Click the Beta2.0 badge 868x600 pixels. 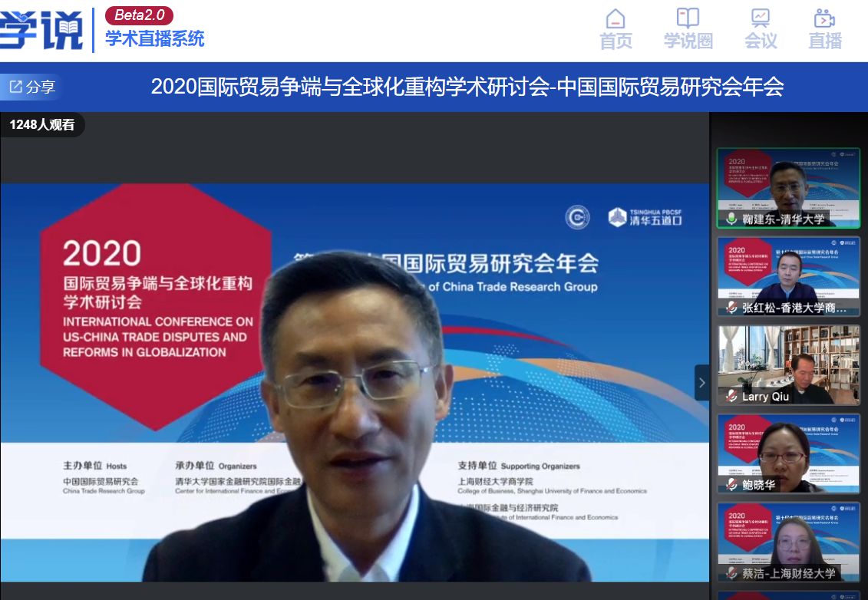point(139,15)
